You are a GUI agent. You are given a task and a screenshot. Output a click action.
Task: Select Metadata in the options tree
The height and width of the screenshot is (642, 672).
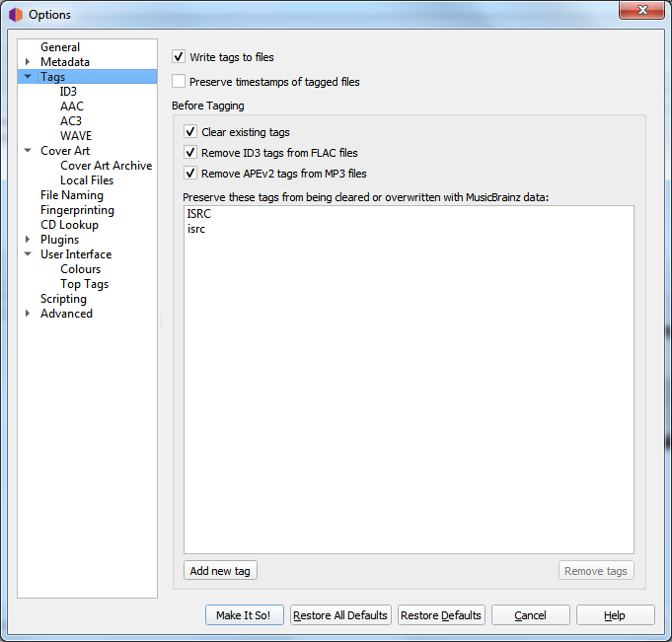(65, 62)
